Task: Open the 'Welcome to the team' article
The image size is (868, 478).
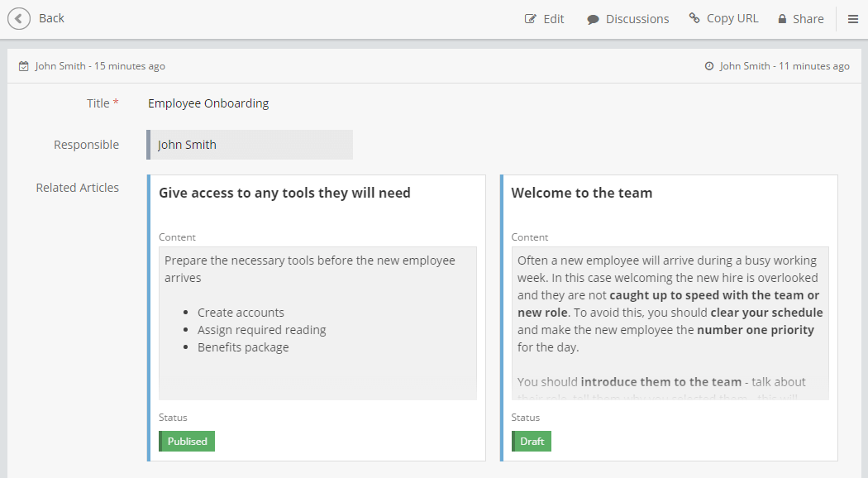Action: pos(583,192)
